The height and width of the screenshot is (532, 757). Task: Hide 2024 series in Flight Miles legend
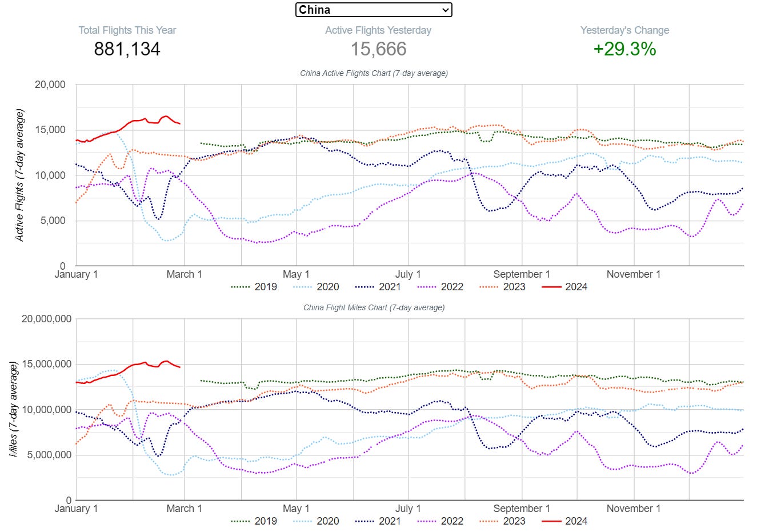coord(564,521)
